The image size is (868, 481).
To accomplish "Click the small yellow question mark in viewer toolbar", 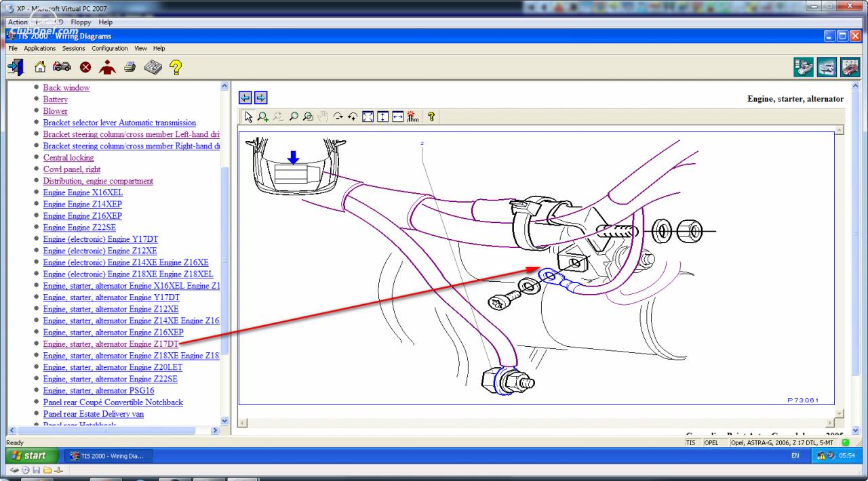I will tap(431, 117).
